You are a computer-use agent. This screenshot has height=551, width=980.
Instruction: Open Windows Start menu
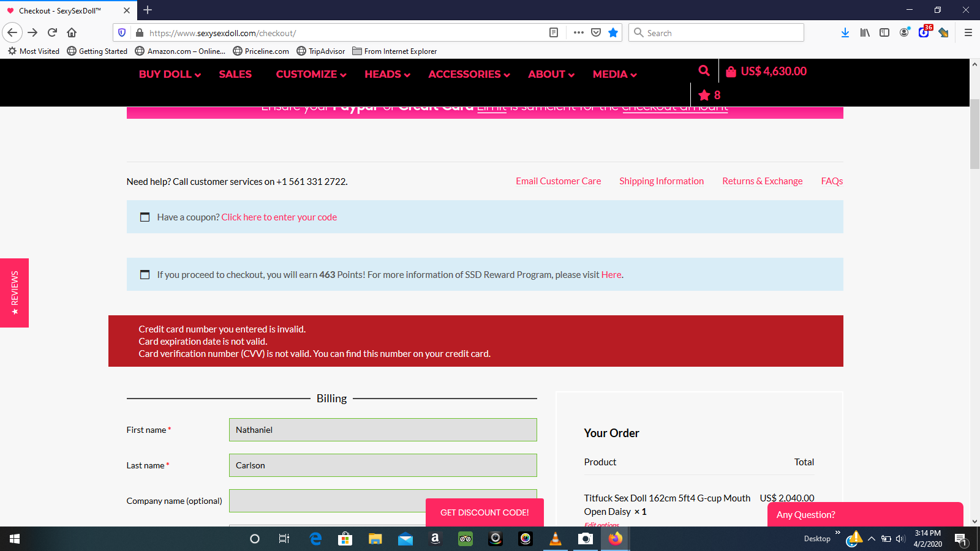click(x=15, y=539)
